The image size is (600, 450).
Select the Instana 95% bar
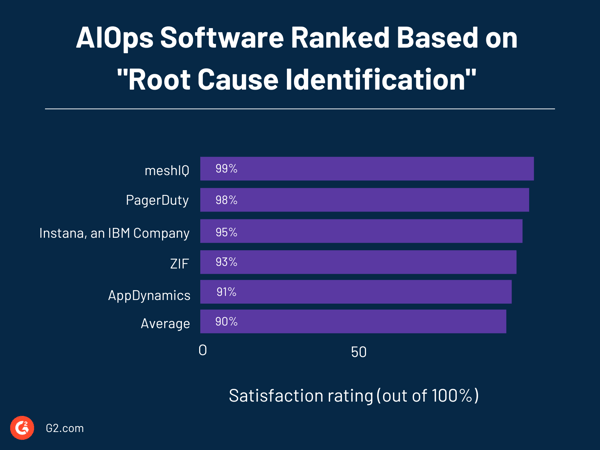click(361, 231)
